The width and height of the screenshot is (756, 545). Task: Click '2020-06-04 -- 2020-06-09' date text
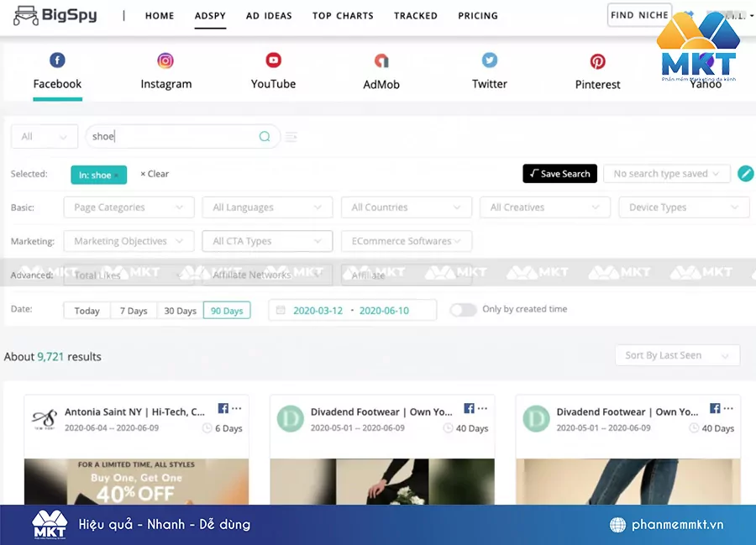(112, 428)
